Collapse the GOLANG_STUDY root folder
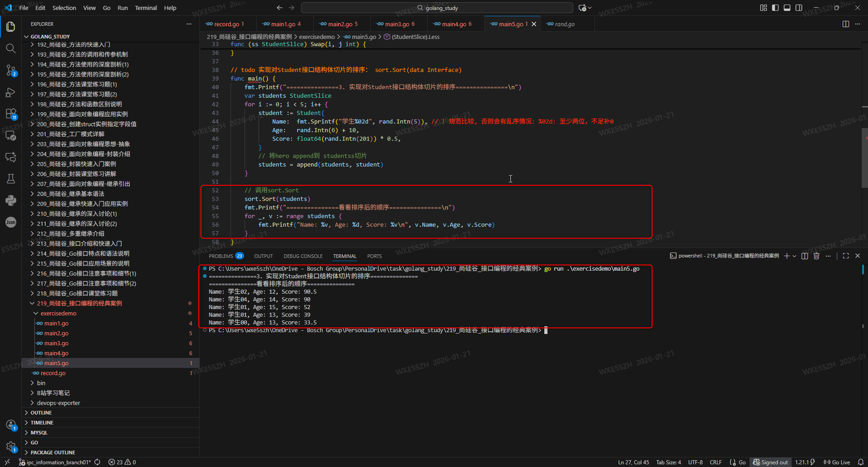Image resolution: width=868 pixels, height=467 pixels. (111, 37)
